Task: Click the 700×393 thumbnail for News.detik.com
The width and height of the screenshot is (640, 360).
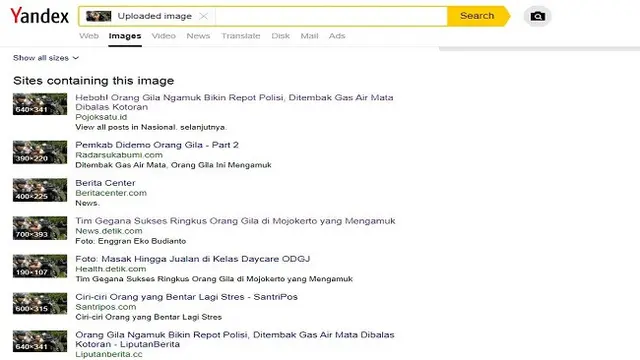Action: coord(40,228)
